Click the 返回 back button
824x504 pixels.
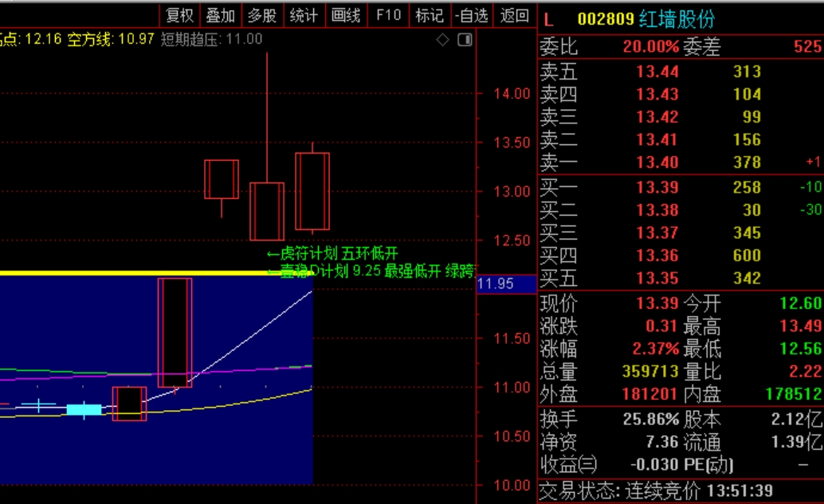[x=515, y=15]
